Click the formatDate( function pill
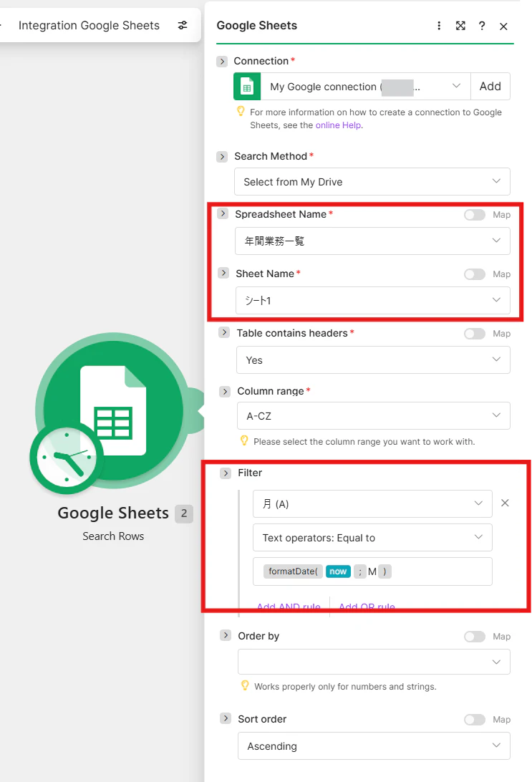 pos(293,571)
